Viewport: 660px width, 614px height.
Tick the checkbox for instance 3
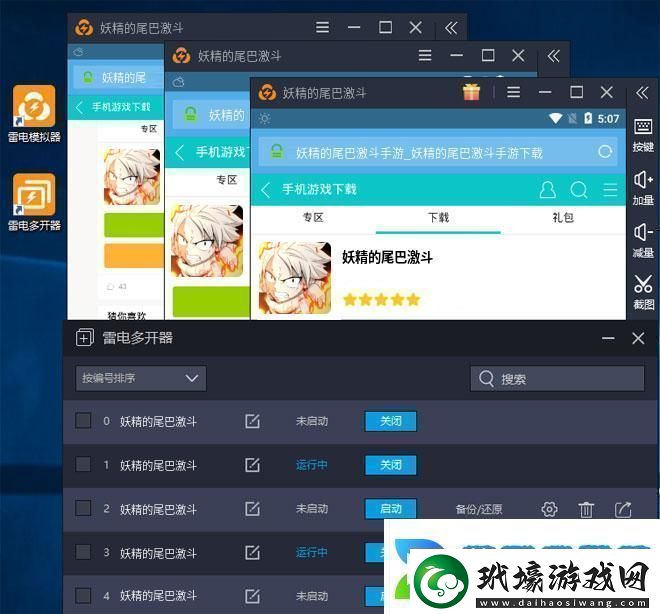click(x=83, y=552)
